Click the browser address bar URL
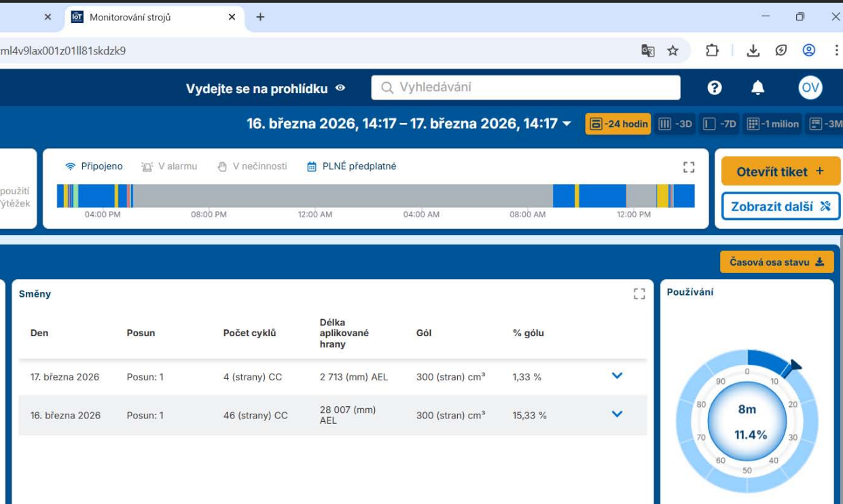The width and height of the screenshot is (843, 504). (62, 50)
